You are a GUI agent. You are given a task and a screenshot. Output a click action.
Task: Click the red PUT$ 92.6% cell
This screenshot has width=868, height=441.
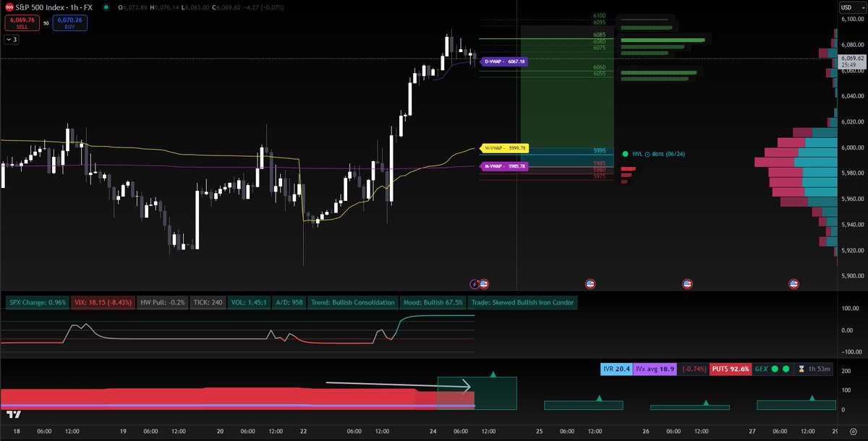[x=731, y=369]
